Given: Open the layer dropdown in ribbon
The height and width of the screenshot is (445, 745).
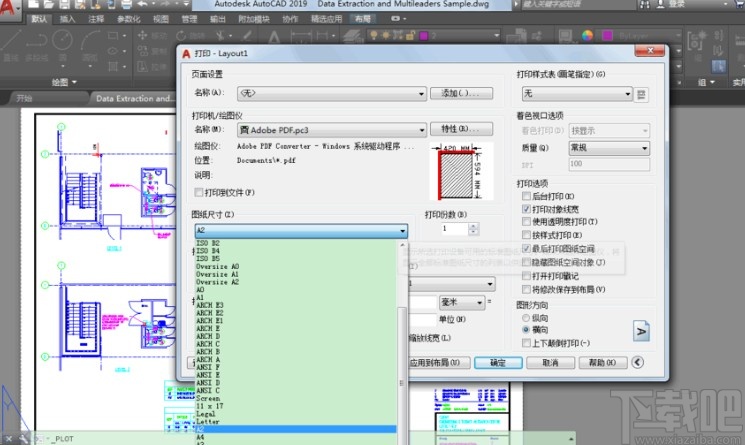Looking at the screenshot, I should [x=434, y=35].
